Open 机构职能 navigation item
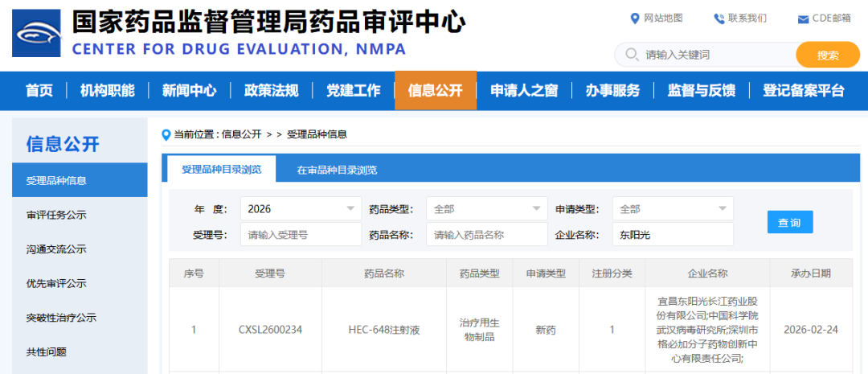Viewport: 868px width, 374px height. pos(108,90)
